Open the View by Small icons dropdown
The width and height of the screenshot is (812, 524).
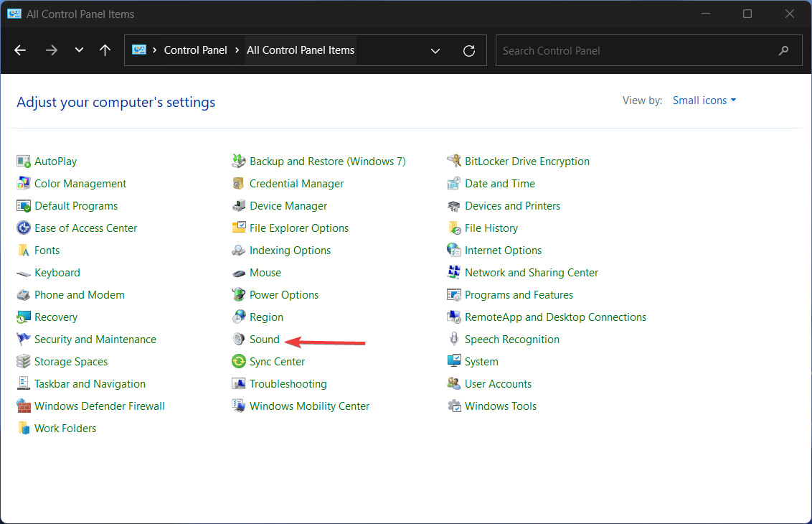point(704,100)
